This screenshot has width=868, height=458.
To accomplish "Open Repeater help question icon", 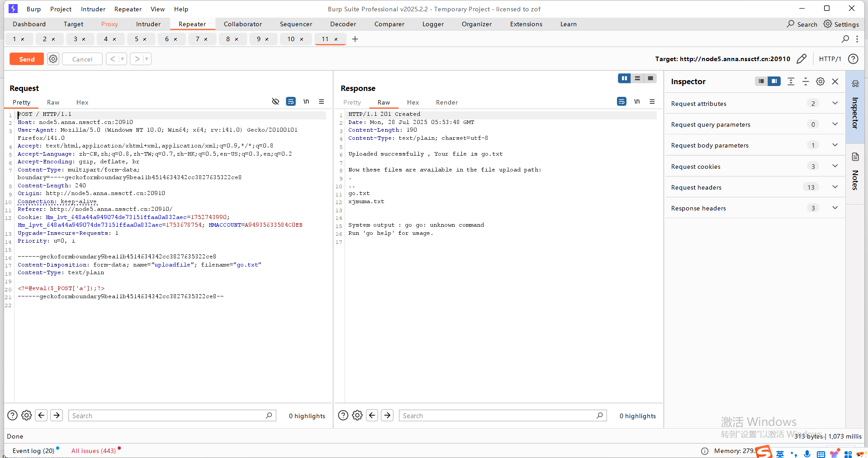I will point(853,59).
